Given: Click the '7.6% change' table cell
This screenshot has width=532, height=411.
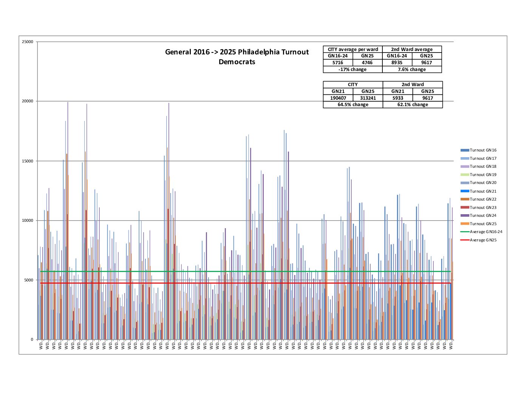Looking at the screenshot, I should point(412,70).
